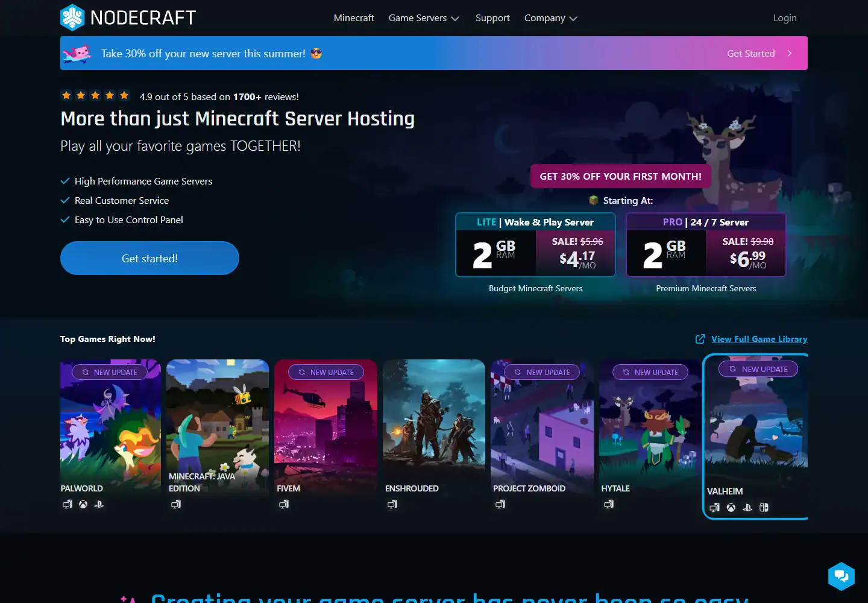Click the pink axolotl banner icon

[x=77, y=53]
